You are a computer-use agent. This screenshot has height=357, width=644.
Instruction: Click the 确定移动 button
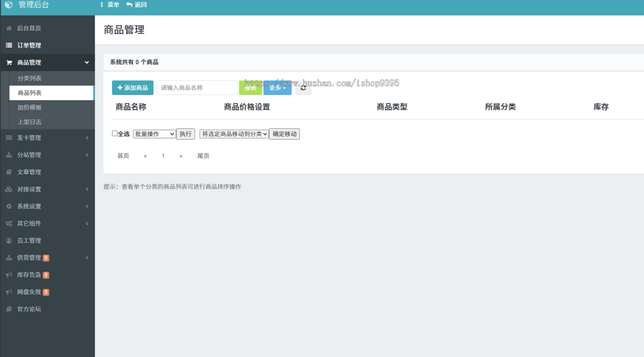coord(284,134)
